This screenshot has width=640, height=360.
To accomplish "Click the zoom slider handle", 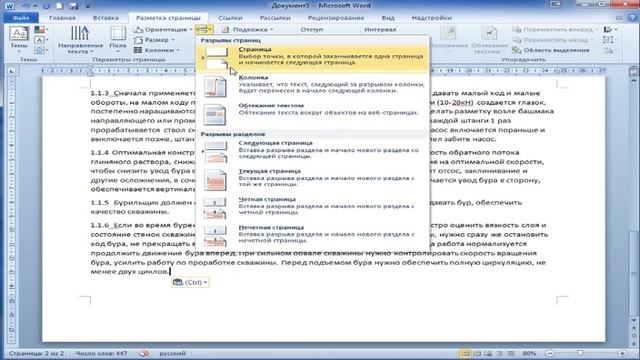I will point(580,353).
